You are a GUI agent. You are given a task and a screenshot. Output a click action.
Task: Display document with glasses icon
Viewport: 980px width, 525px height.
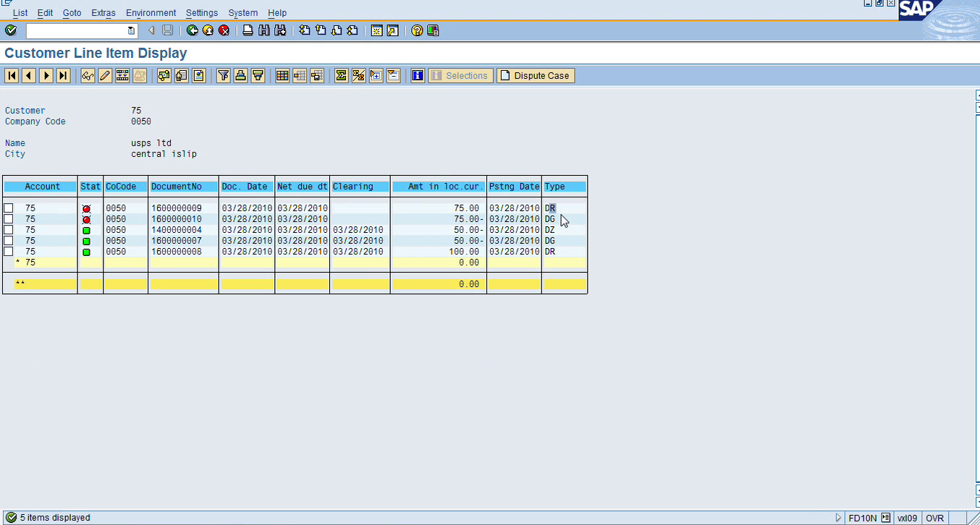pyautogui.click(x=88, y=75)
